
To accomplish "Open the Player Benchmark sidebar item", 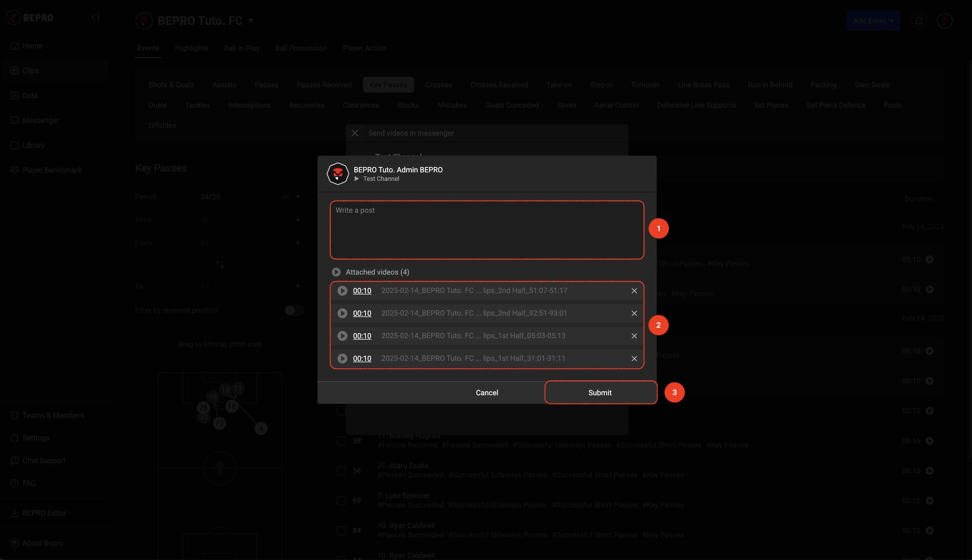I will point(52,170).
